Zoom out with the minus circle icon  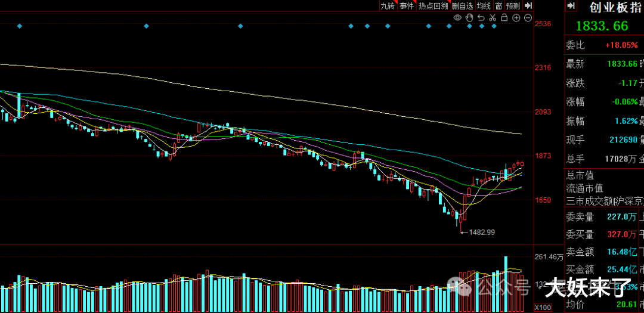click(x=528, y=18)
